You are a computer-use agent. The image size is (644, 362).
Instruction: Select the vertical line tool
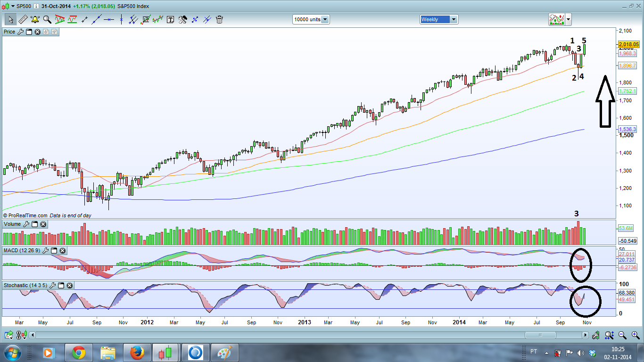pyautogui.click(x=121, y=19)
